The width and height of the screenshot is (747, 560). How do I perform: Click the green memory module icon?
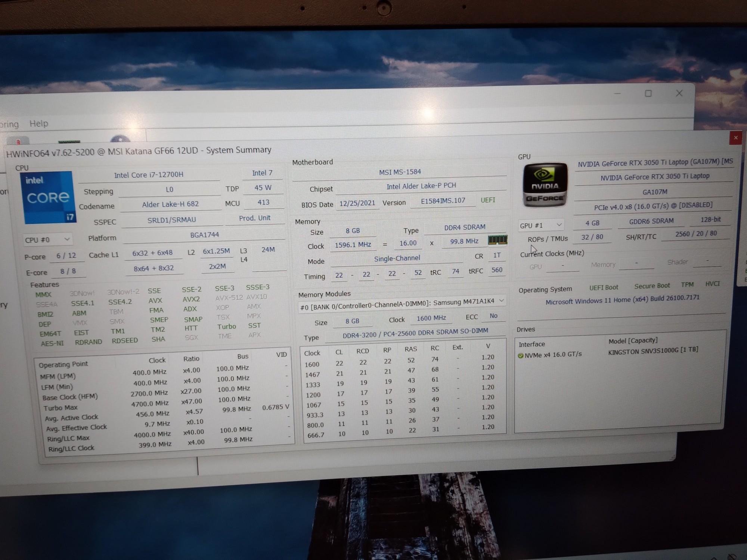pyautogui.click(x=497, y=240)
